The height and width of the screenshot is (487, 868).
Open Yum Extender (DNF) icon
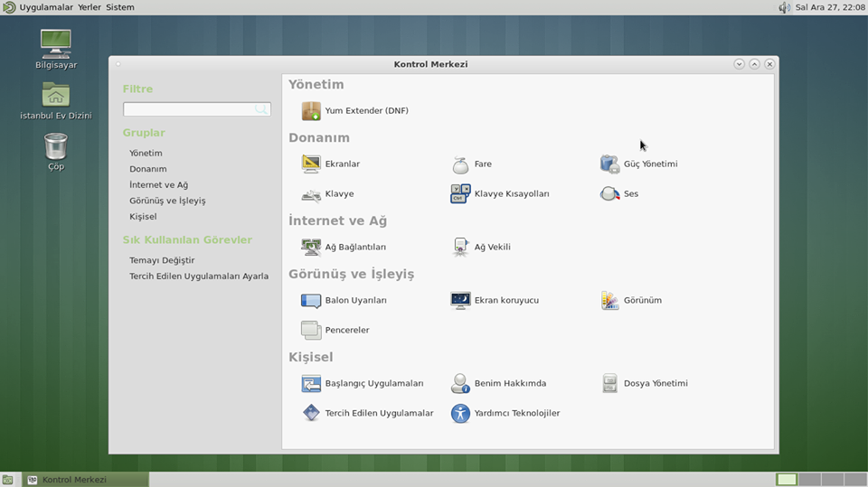click(x=310, y=110)
